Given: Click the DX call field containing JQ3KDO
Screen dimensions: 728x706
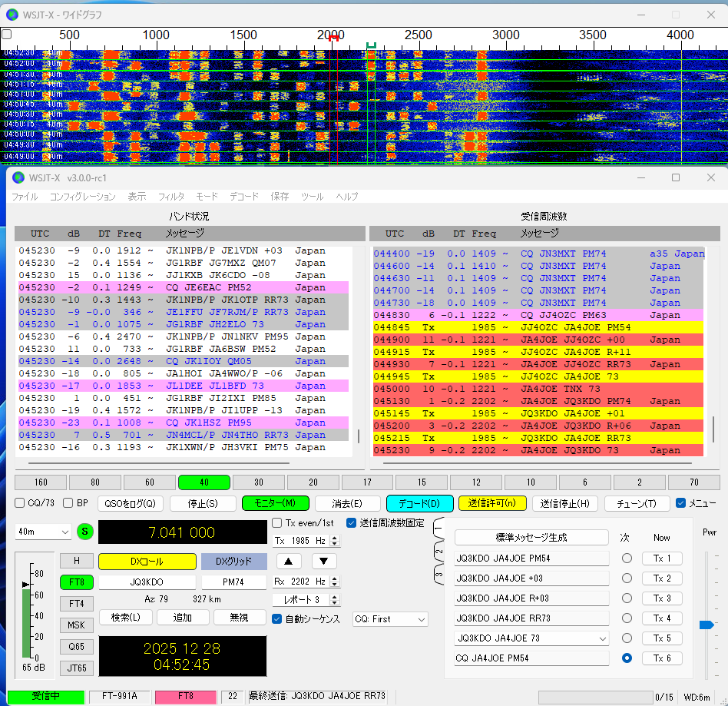Looking at the screenshot, I should [x=147, y=582].
